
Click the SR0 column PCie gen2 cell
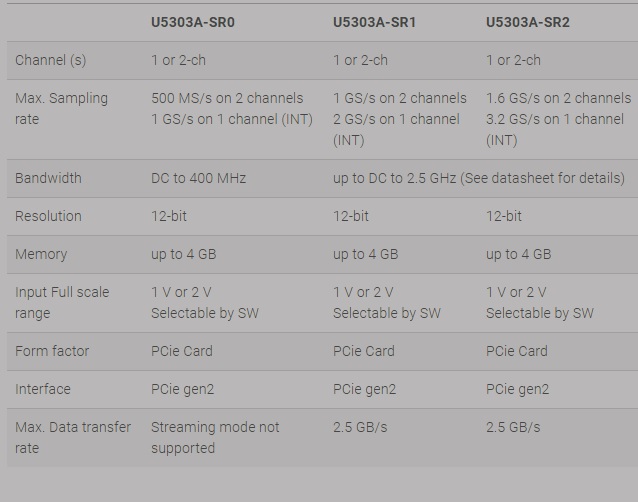[x=181, y=389]
